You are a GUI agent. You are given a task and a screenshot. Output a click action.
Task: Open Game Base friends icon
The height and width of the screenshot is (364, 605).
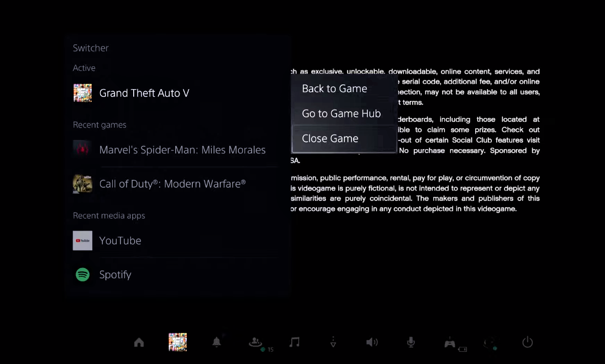pyautogui.click(x=256, y=343)
